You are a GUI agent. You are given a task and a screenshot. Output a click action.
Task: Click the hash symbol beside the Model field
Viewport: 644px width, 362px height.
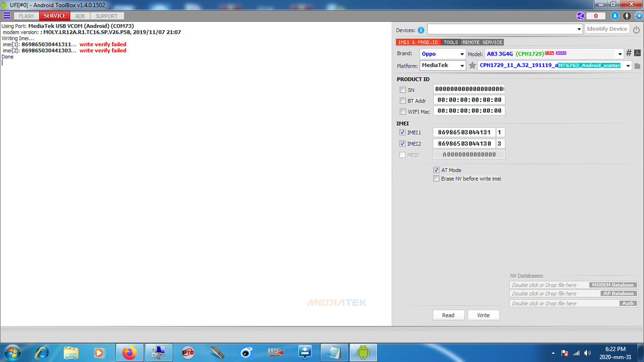629,53
